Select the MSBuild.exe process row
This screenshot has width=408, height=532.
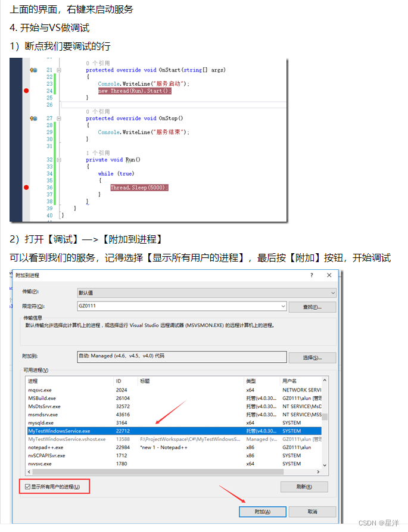tap(174, 399)
